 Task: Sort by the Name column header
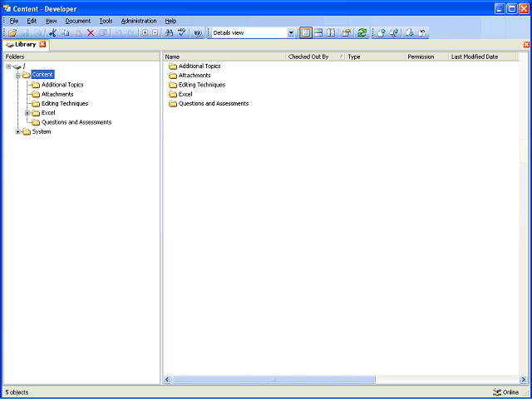point(224,57)
